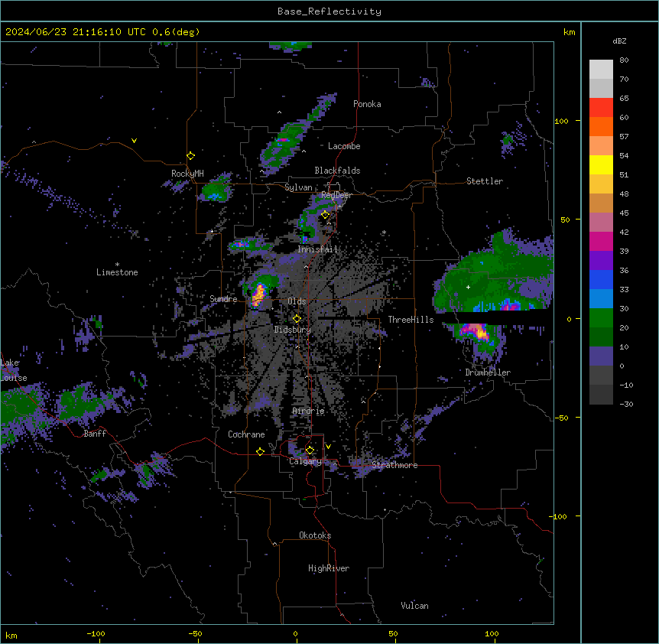Click the Didsbury city label
The image size is (659, 644).
click(x=293, y=330)
